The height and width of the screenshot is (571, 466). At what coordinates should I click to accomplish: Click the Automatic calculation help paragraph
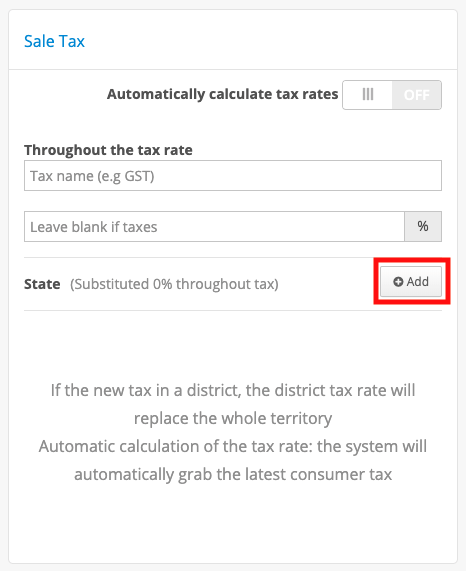pos(233,460)
